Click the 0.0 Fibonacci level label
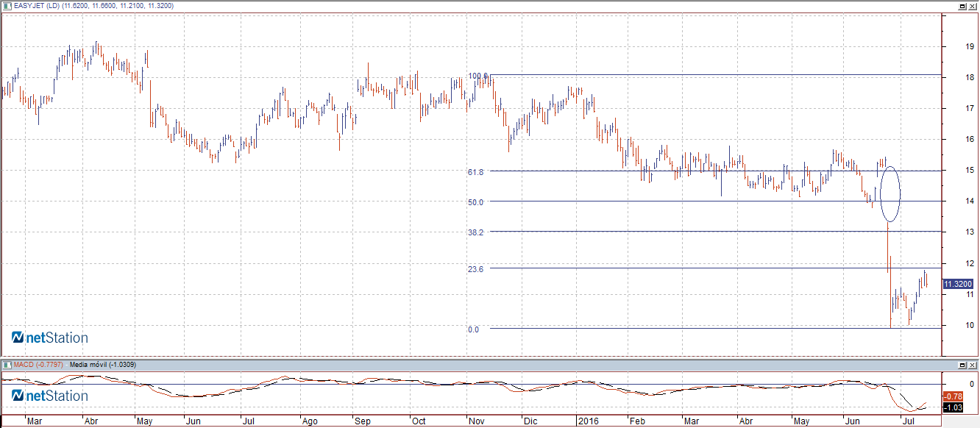980x428 pixels. [x=473, y=329]
